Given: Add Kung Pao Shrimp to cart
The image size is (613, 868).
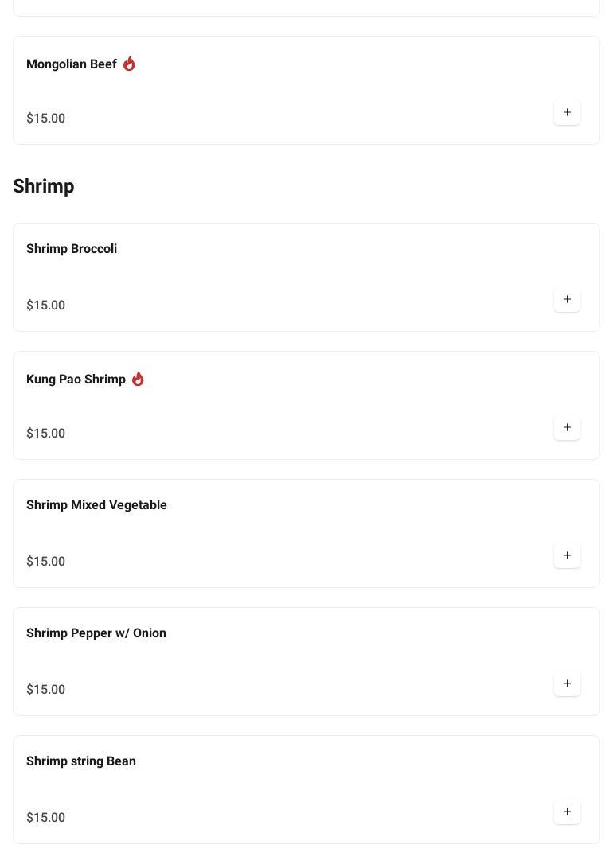Looking at the screenshot, I should point(567,427).
